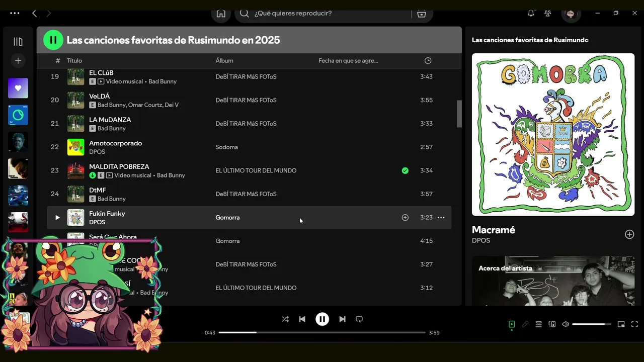This screenshot has width=644, height=362.
Task: Open the Liked Songs heart playlist
Action: click(x=18, y=88)
